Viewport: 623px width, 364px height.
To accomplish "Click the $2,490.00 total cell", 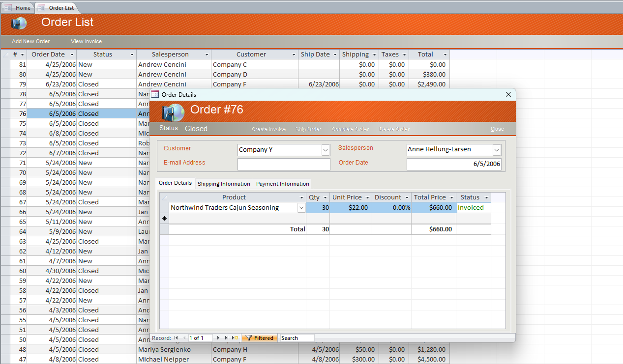I will tap(429, 84).
